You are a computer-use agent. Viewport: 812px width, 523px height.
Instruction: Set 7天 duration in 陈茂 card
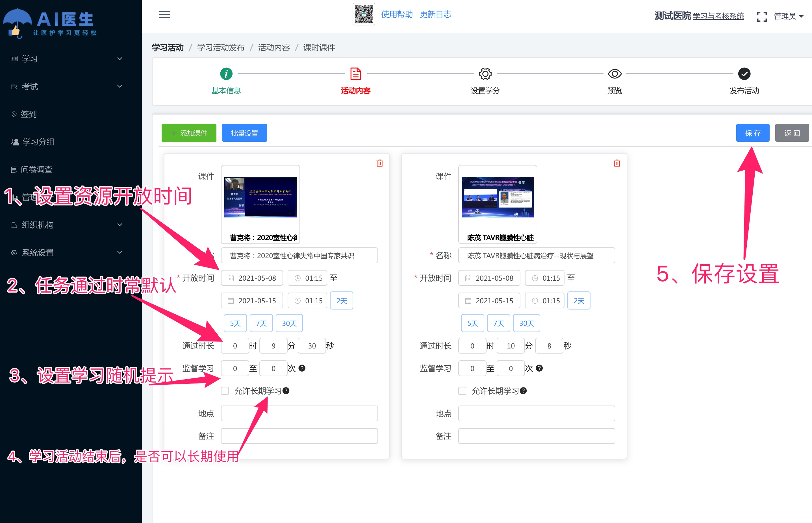point(499,323)
